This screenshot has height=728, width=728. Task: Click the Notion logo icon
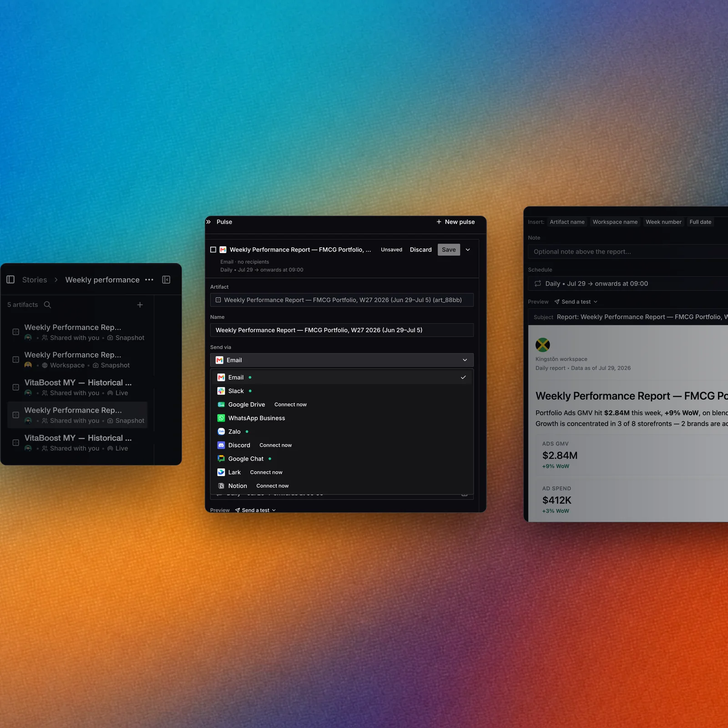221,486
